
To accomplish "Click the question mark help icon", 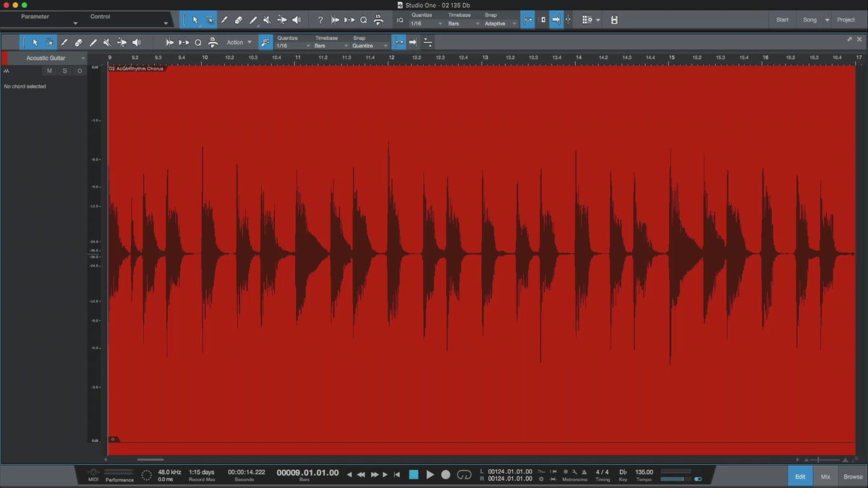I will point(320,20).
